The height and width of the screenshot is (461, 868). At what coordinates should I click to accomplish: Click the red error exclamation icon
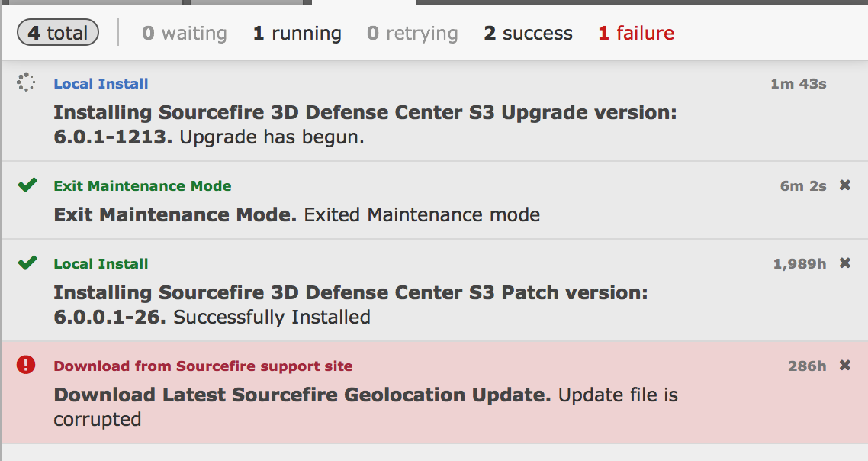click(26, 366)
